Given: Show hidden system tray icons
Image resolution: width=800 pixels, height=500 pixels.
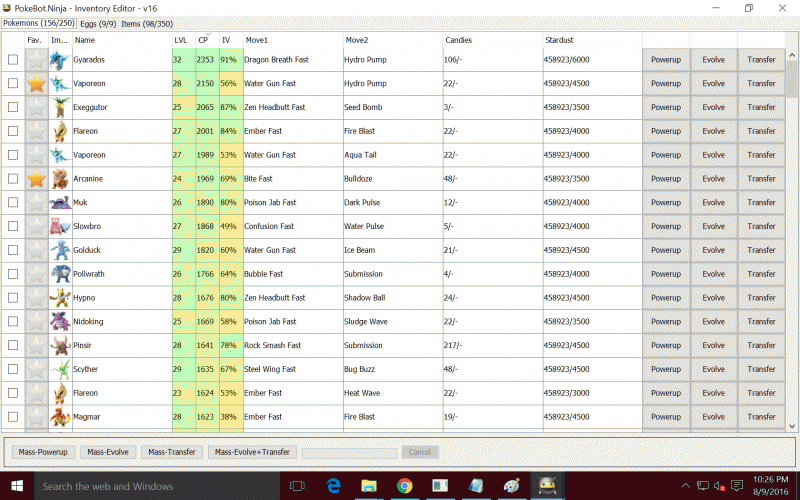Looking at the screenshot, I should click(x=686, y=486).
